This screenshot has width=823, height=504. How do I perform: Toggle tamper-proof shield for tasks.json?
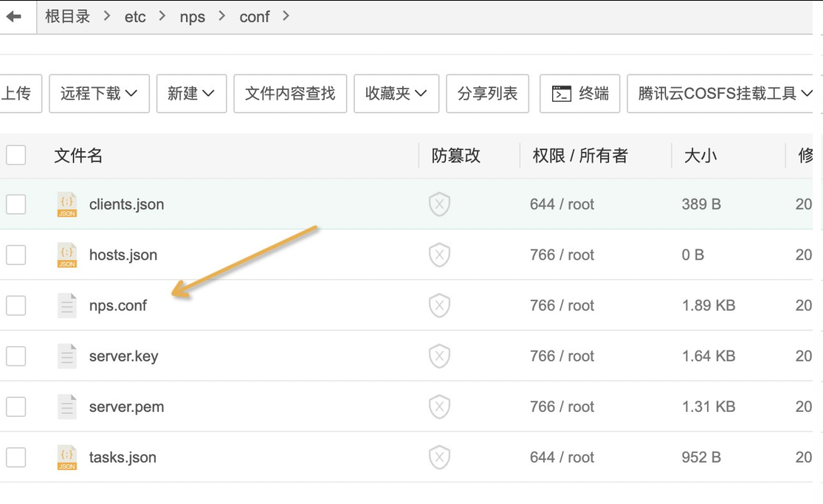coord(439,458)
